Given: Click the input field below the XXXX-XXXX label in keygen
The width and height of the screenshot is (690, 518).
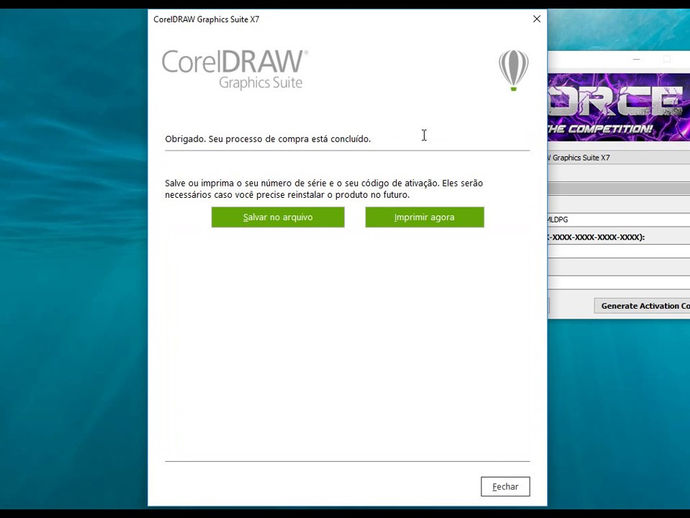Looking at the screenshot, I should click(x=619, y=251).
